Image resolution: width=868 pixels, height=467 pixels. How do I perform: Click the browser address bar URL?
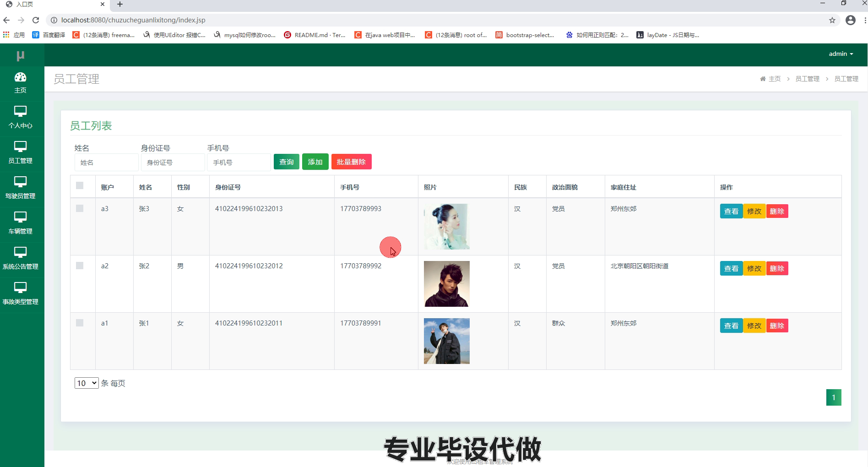pyautogui.click(x=133, y=20)
